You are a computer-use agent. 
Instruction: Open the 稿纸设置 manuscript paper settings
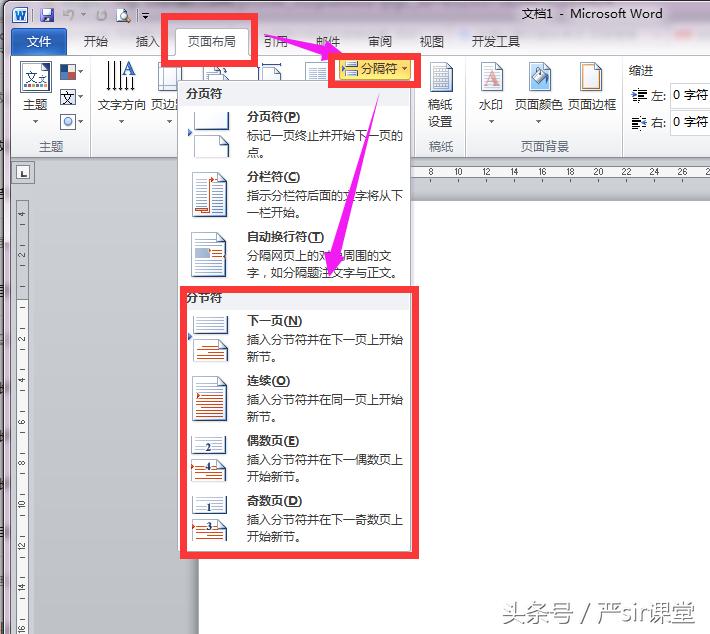pyautogui.click(x=440, y=95)
